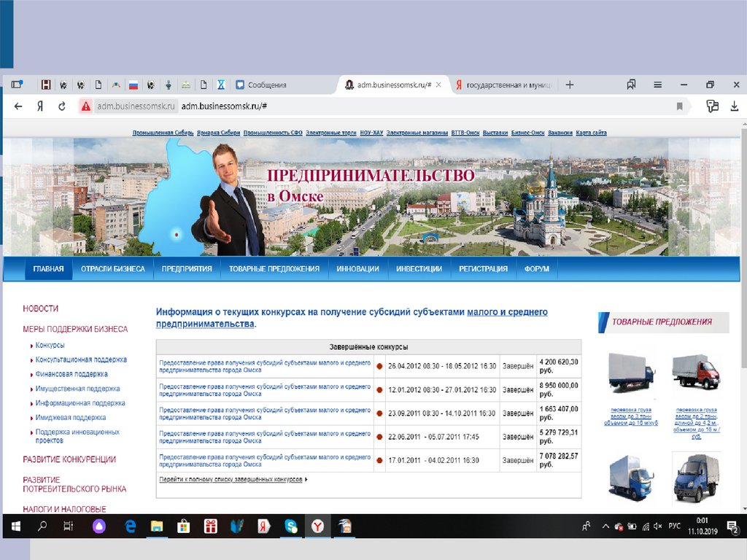
Task: Open Skype from the Windows taskbar
Action: [291, 526]
